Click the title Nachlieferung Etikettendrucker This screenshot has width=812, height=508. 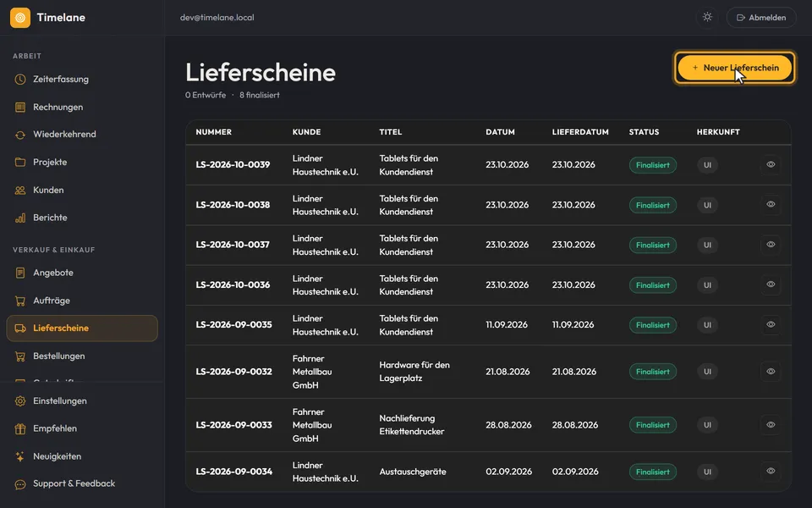(x=412, y=425)
